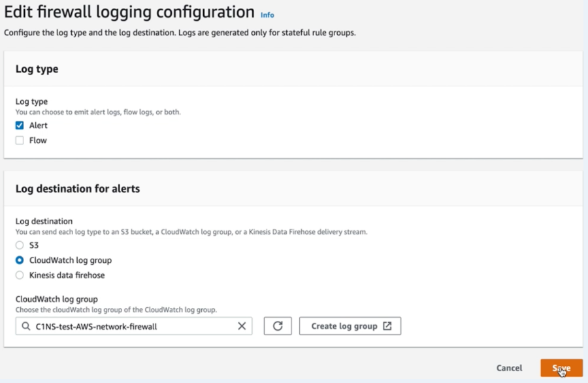
Task: Click the "Log destination for alerts" section header
Action: [78, 189]
